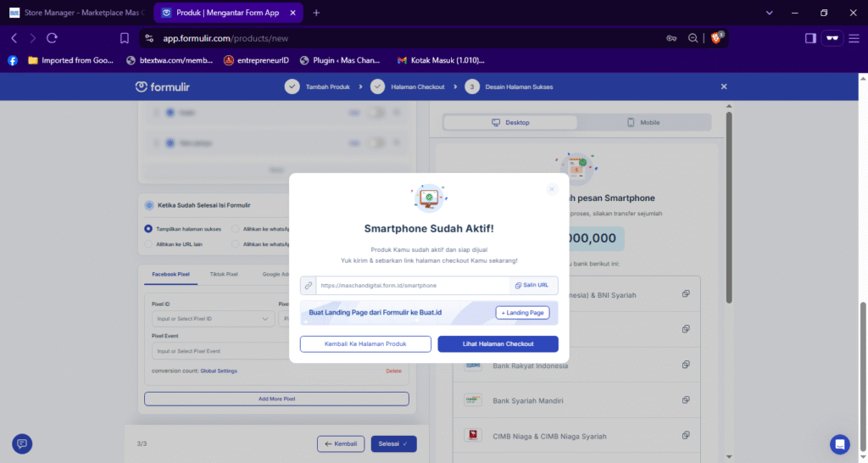This screenshot has height=463, width=868.
Task: Open Plugin Mas Chan bookmark
Action: pyautogui.click(x=340, y=60)
